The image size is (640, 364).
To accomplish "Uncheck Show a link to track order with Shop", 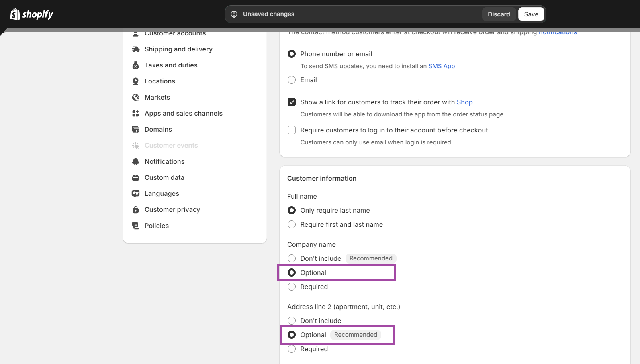I will pyautogui.click(x=292, y=102).
